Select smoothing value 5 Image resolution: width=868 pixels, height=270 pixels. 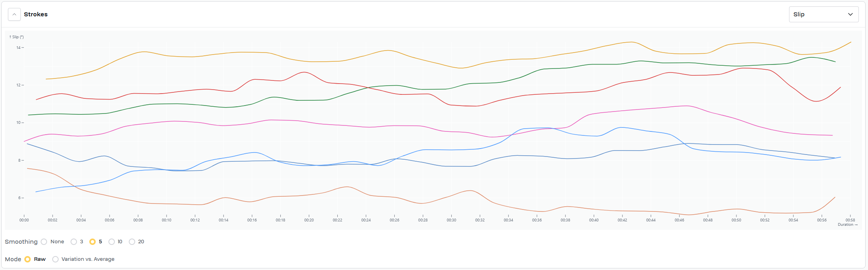[93, 242]
